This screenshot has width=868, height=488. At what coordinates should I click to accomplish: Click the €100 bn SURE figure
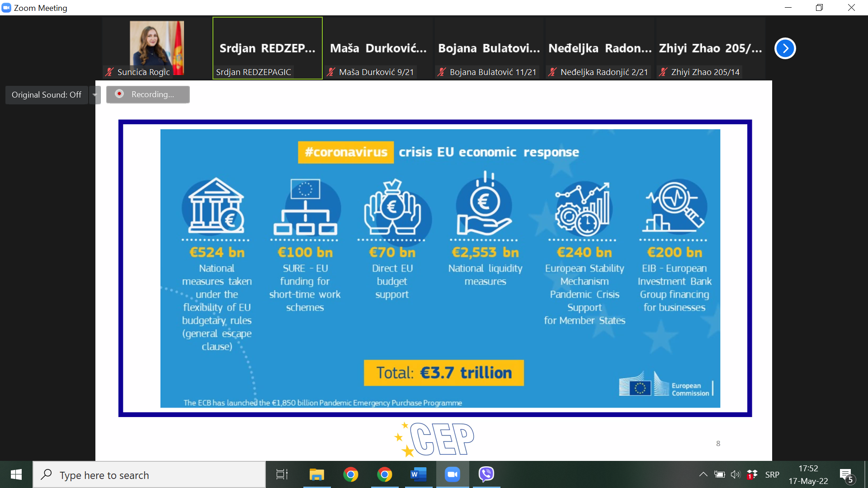coord(305,252)
